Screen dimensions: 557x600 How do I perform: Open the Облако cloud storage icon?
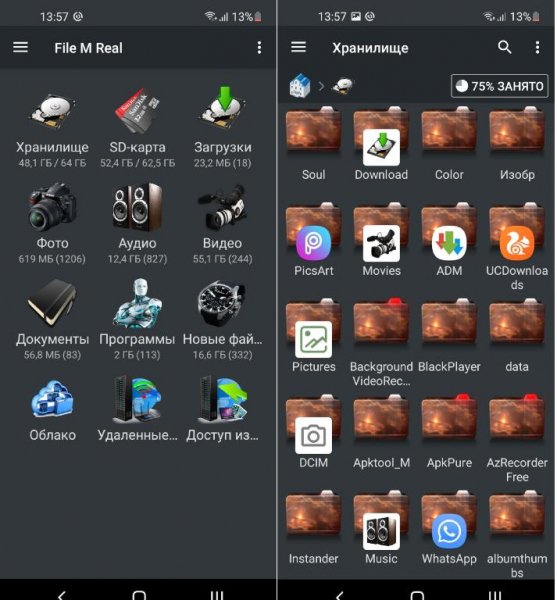52,398
